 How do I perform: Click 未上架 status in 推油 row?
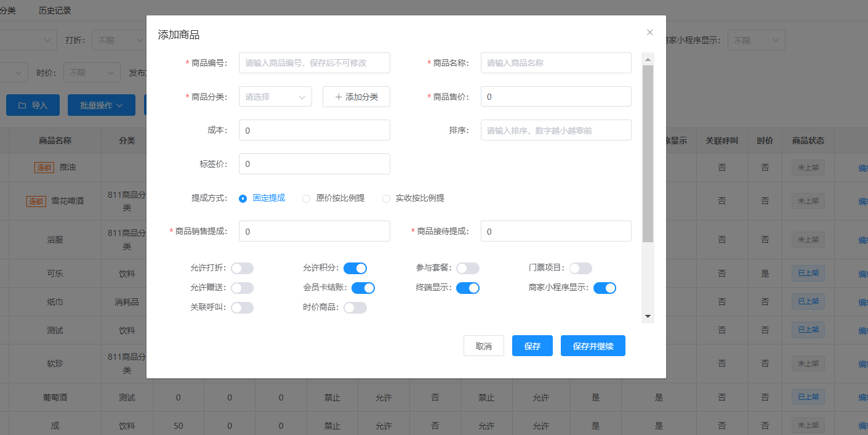point(808,167)
